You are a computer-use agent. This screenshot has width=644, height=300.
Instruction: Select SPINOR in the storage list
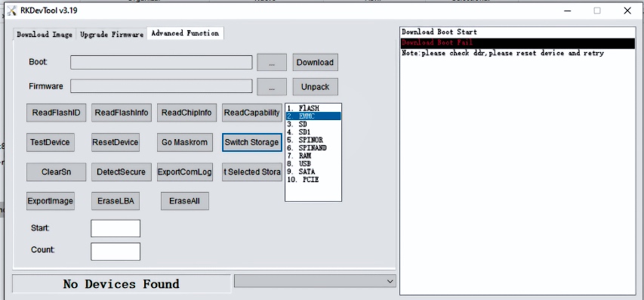[x=313, y=140]
